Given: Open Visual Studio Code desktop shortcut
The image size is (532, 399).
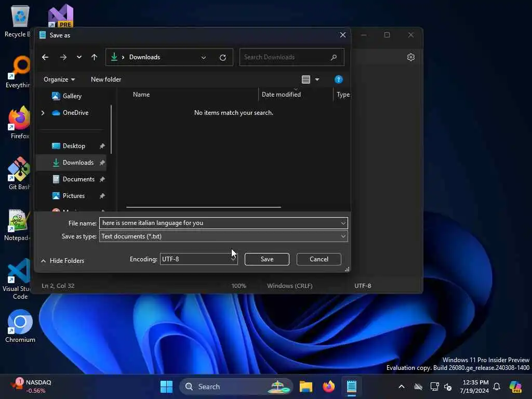Looking at the screenshot, I should tap(17, 279).
